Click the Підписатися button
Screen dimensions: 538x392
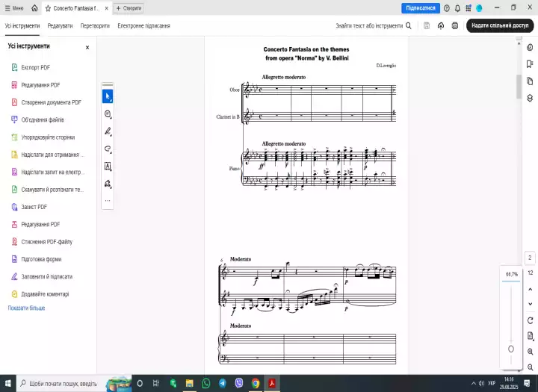[421, 8]
